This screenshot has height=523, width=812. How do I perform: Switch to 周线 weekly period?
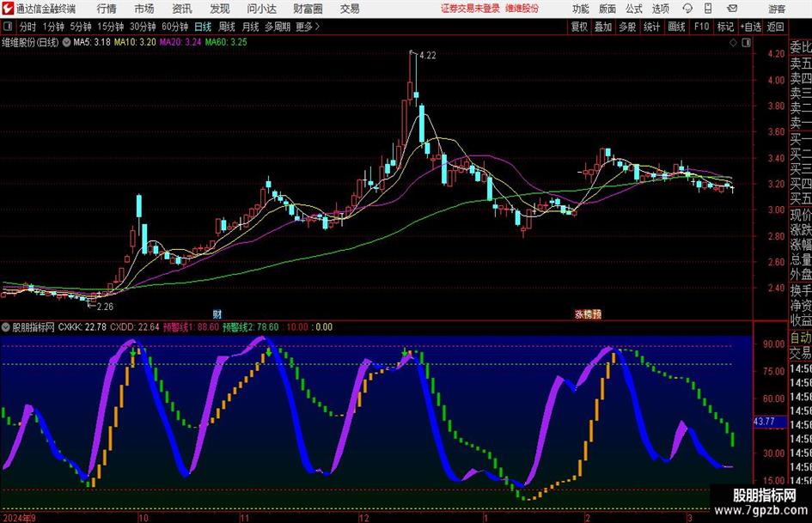(226, 27)
